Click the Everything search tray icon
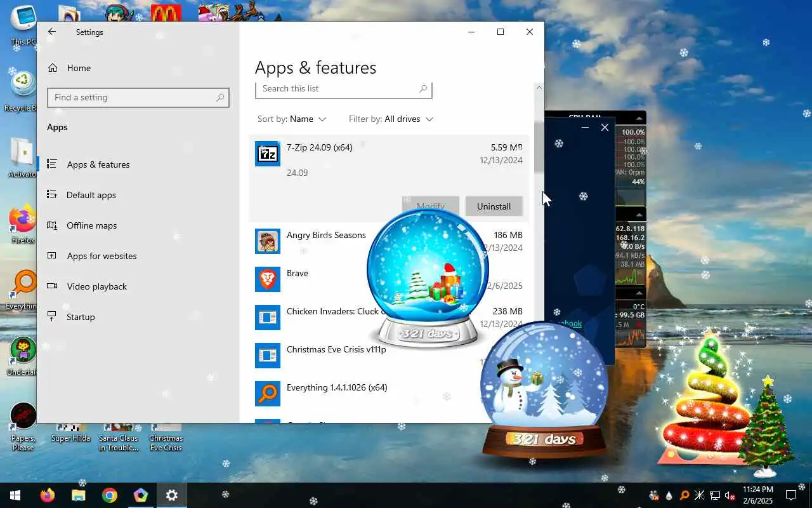Viewport: 812px width, 508px height. (x=684, y=495)
